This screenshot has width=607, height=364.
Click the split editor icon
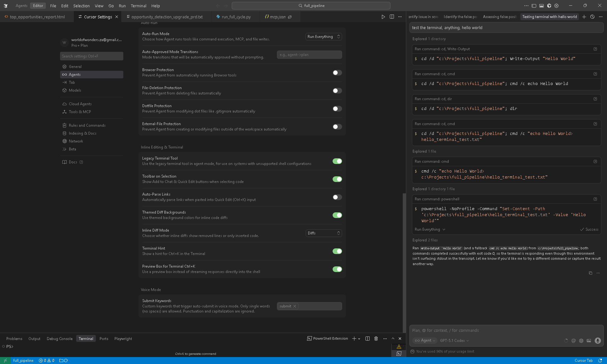click(392, 17)
